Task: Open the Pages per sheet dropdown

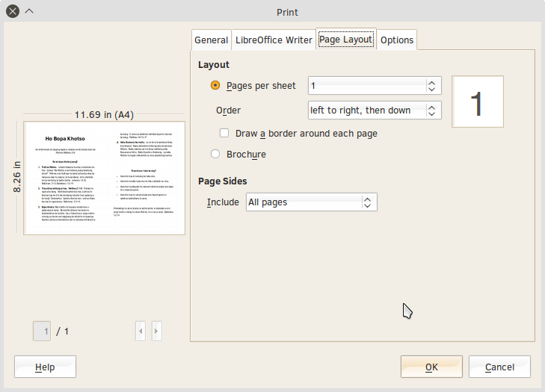Action: click(375, 85)
